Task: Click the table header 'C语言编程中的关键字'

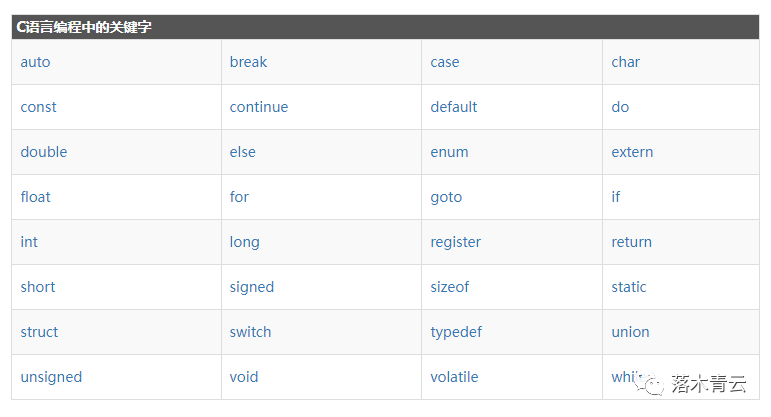Action: point(85,28)
